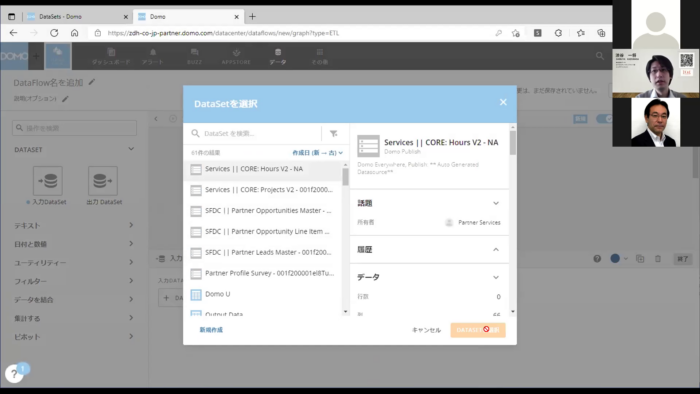Open the Buzz nav item
Viewport: 700px width, 394px height.
point(194,56)
